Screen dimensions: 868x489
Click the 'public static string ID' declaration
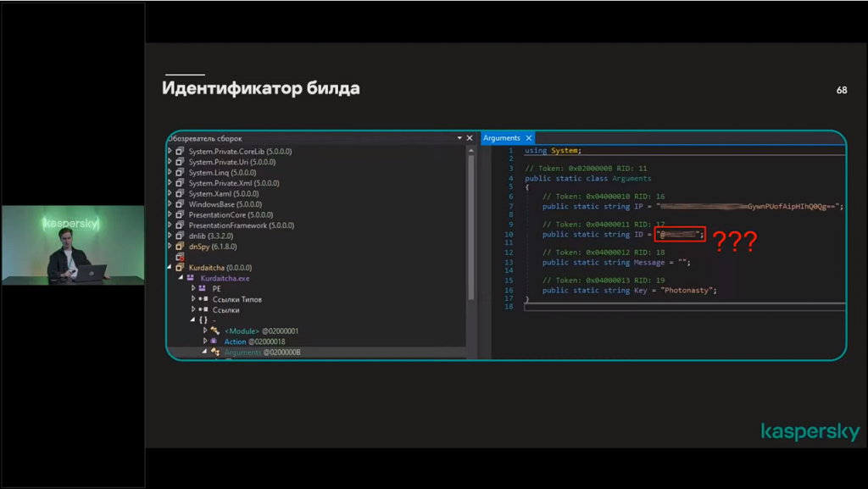coord(623,235)
